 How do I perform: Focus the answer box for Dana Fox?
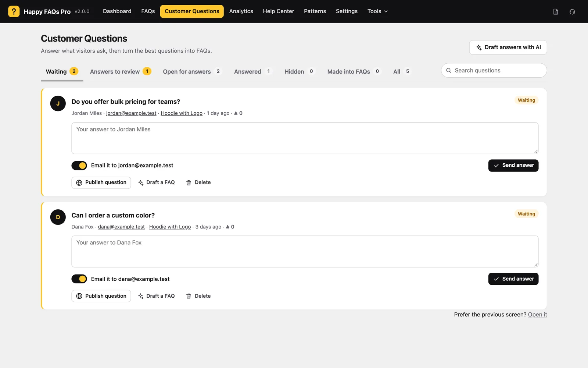(305, 252)
